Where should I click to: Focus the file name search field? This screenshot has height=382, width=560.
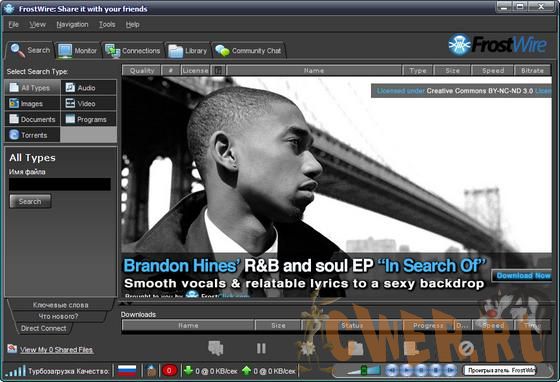(60, 184)
